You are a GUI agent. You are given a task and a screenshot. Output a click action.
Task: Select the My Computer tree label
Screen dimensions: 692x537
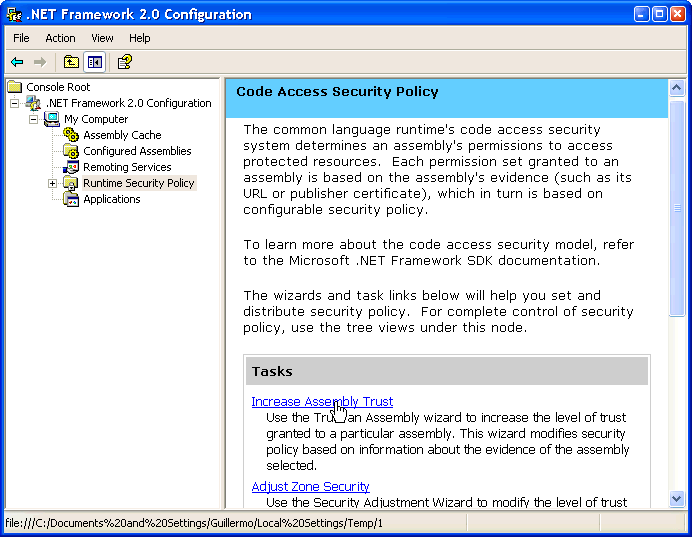pyautogui.click(x=96, y=119)
